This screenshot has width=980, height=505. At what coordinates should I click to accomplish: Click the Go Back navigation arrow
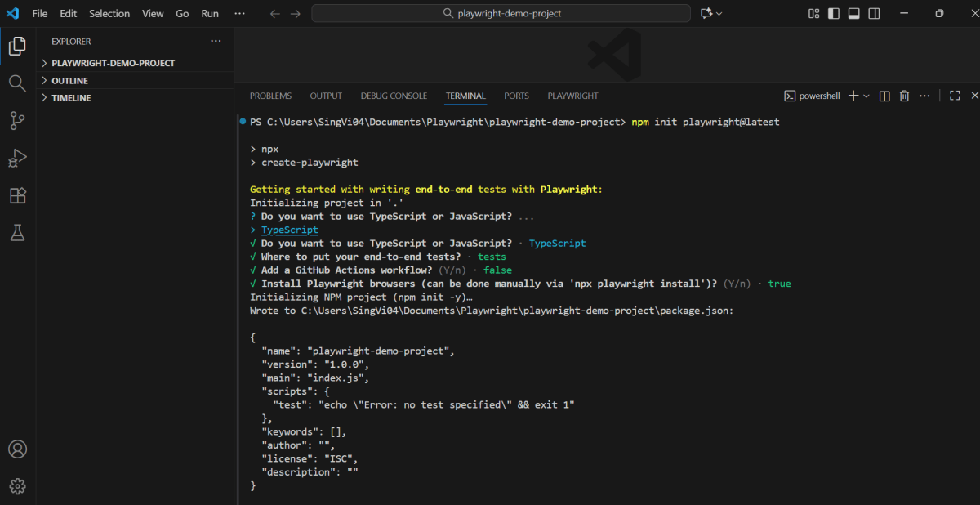(275, 13)
